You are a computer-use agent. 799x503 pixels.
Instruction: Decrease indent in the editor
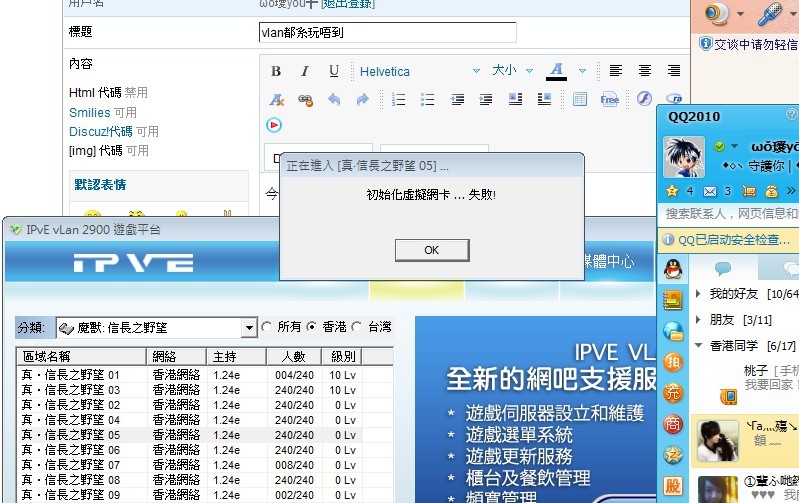457,99
